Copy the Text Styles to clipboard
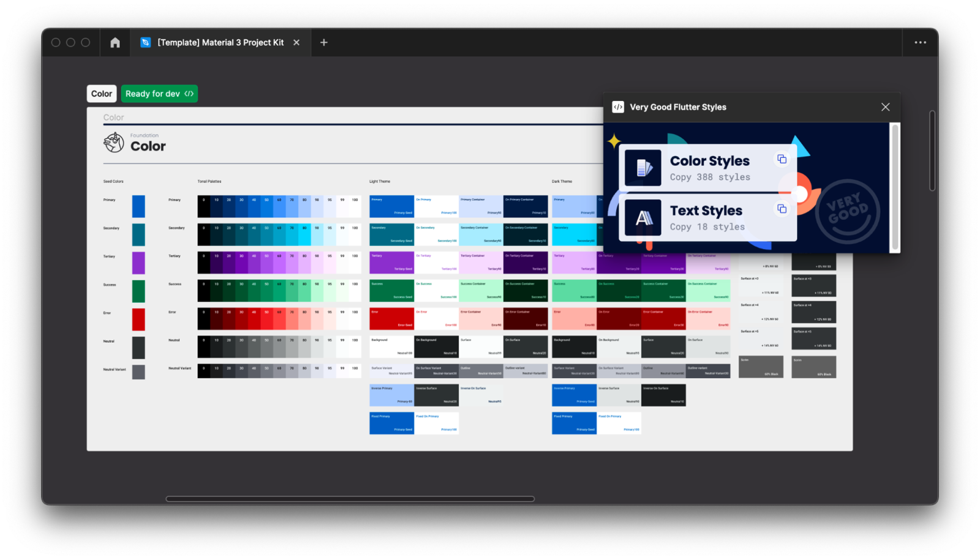The image size is (980, 560). click(x=782, y=209)
